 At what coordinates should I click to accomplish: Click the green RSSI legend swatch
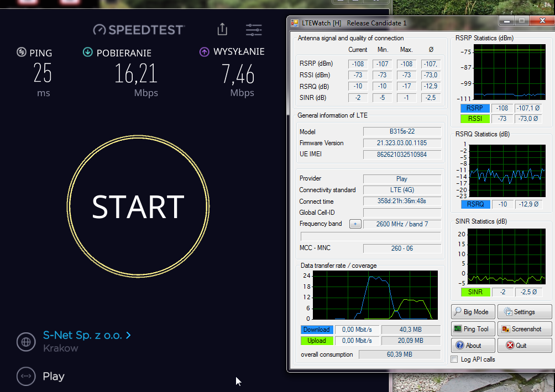click(475, 119)
